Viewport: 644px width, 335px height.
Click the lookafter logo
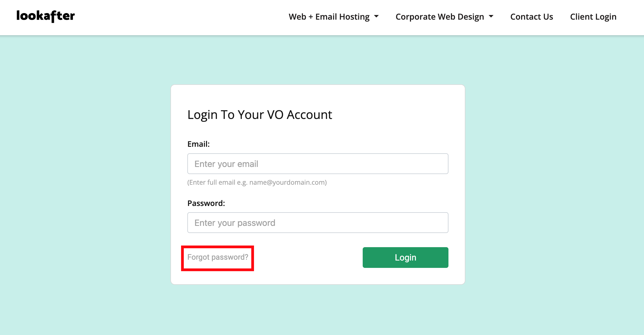click(46, 16)
